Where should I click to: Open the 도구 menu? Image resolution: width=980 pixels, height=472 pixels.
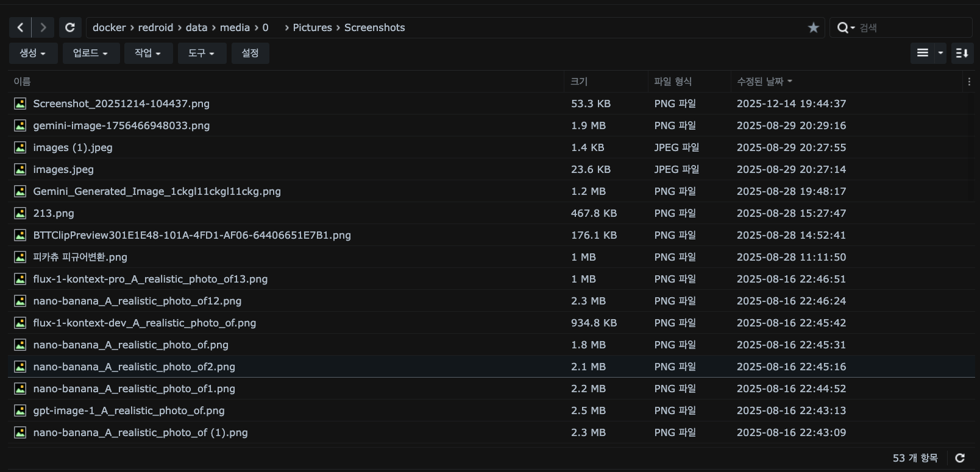click(x=201, y=53)
